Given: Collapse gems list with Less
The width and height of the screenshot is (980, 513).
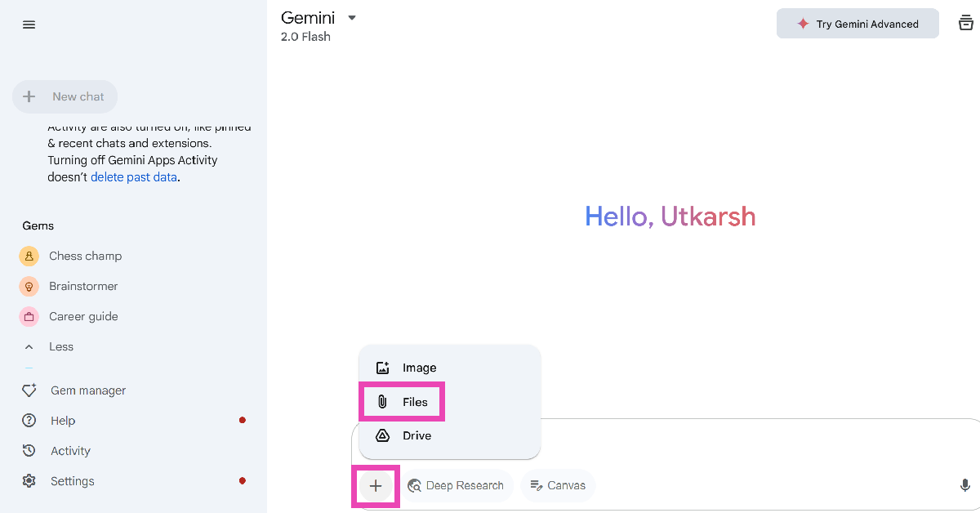Looking at the screenshot, I should (60, 346).
